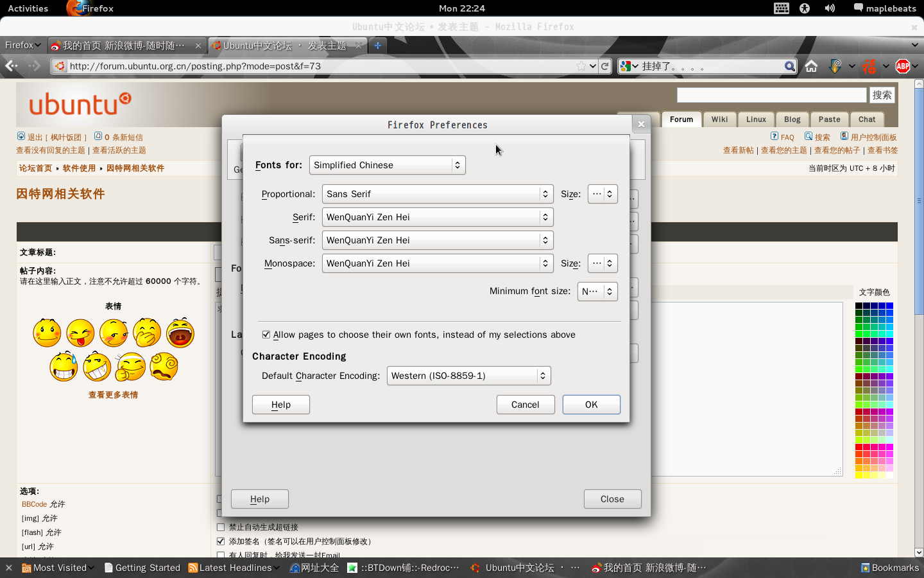Open the Home page icon
Viewport: 924px width, 578px height.
pos(811,66)
